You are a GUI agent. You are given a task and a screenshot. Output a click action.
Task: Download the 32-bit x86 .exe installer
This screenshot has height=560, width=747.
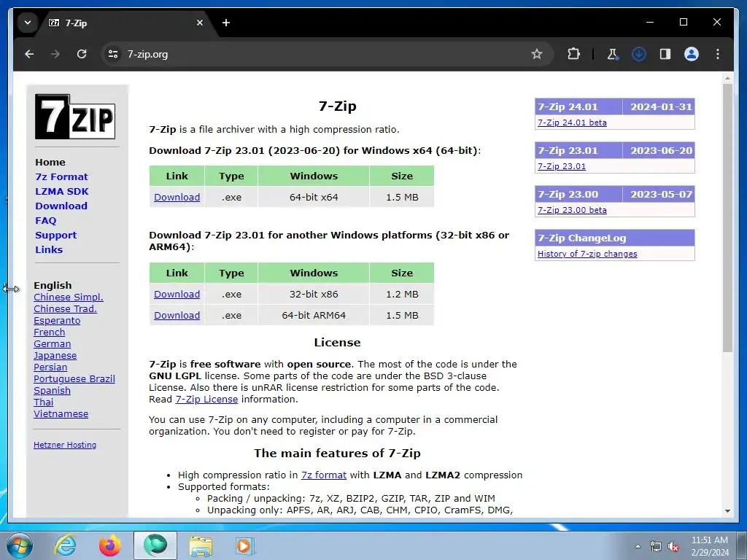pyautogui.click(x=177, y=295)
